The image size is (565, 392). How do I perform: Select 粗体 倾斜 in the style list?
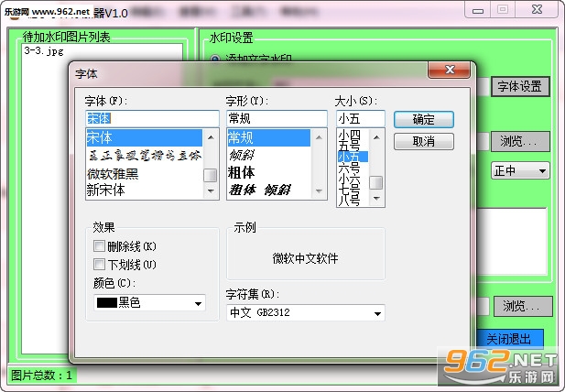click(269, 190)
